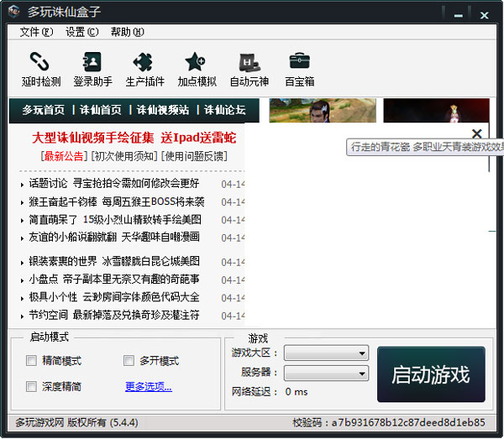The height and width of the screenshot is (439, 504).
Task: Open the 文件(F) menu
Action: pos(36,32)
